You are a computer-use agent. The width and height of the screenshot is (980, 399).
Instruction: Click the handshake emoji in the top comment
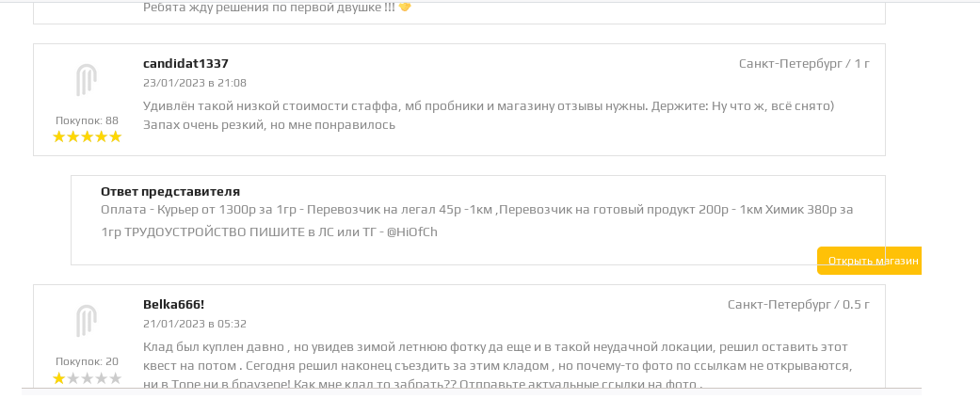click(405, 8)
